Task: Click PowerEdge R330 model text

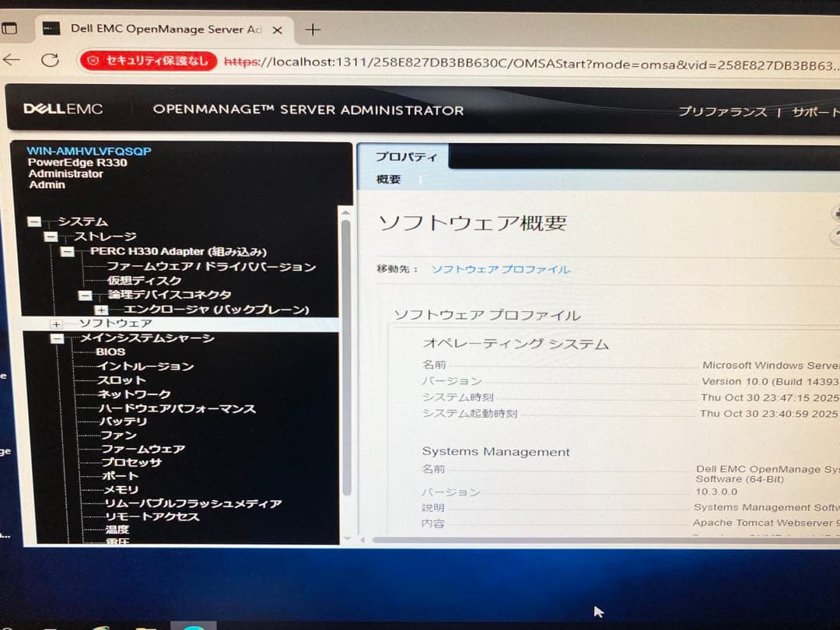Action: pyautogui.click(x=78, y=163)
